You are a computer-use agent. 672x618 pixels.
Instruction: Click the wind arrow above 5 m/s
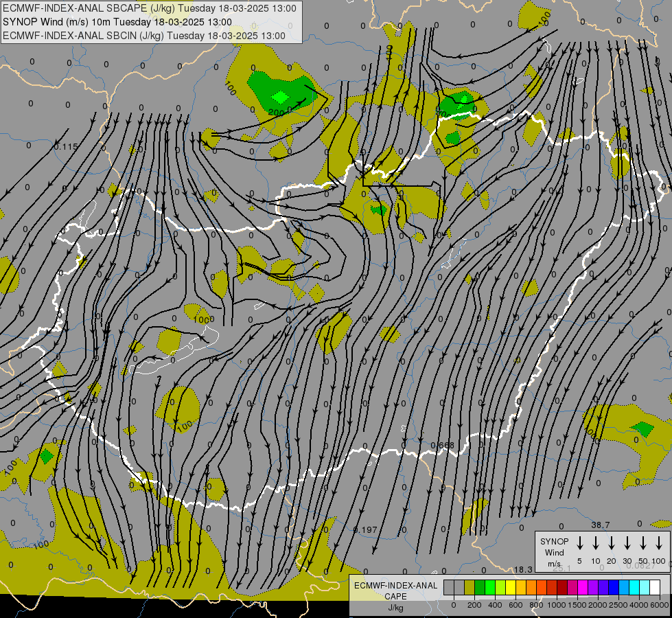point(579,542)
